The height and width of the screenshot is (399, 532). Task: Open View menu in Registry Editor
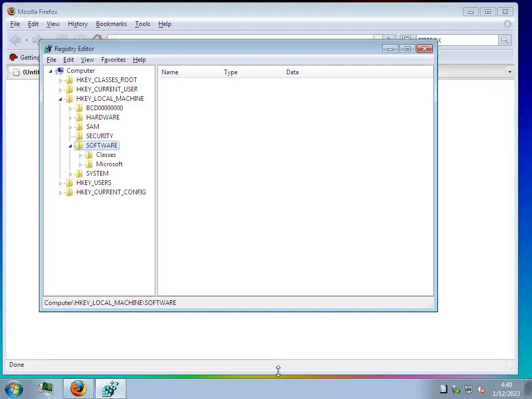(x=87, y=60)
